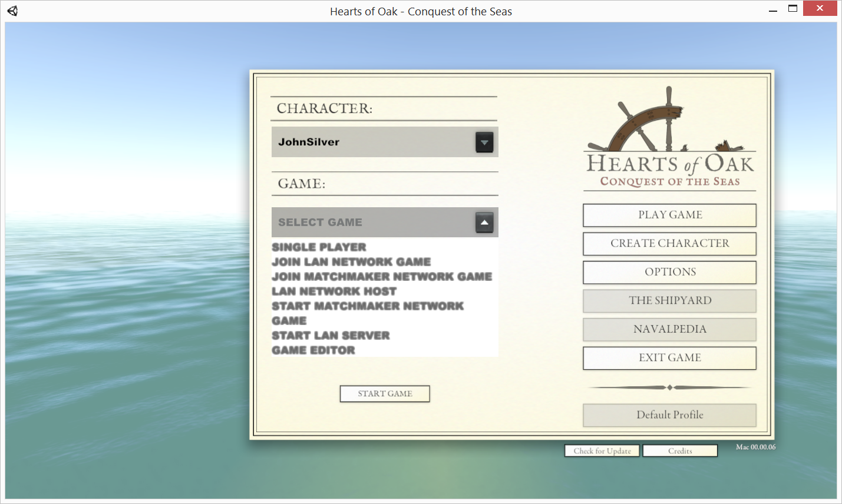The image size is (842, 504).
Task: Click the Hearts of Oak ship wheel logo
Action: click(x=670, y=138)
